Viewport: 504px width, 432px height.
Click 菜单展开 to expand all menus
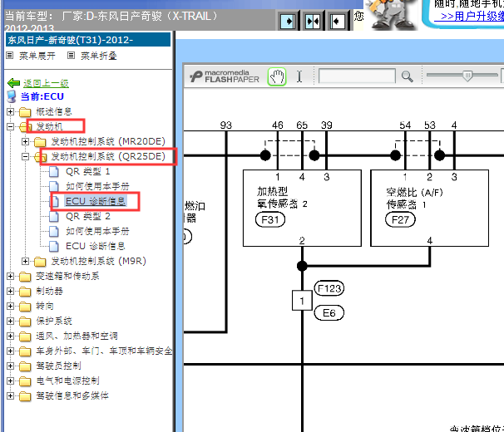tap(37, 56)
